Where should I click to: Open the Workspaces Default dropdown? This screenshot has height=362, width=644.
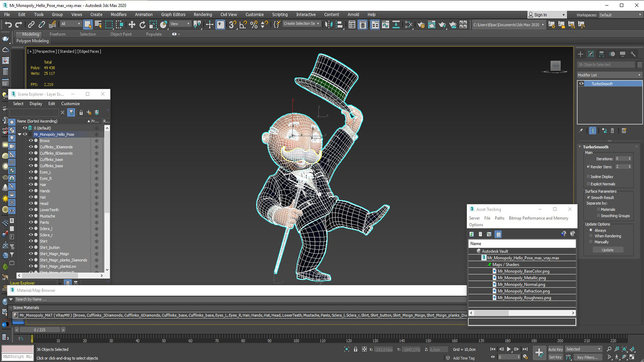click(621, 15)
